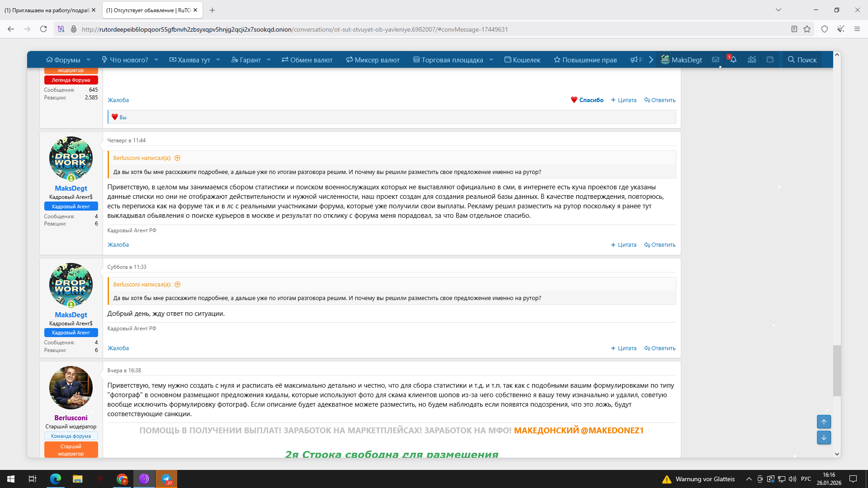Click the Жалоба link under Thursday post
This screenshot has width=868, height=488.
(x=118, y=245)
